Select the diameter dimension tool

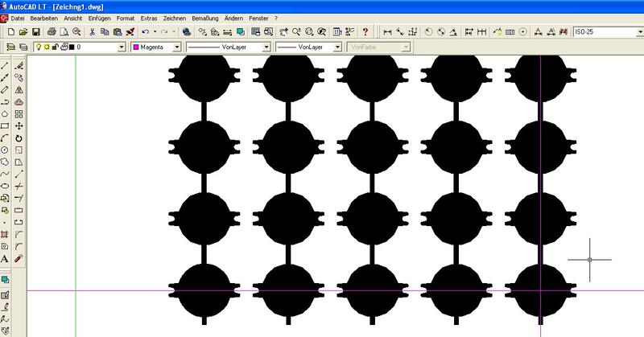441,31
